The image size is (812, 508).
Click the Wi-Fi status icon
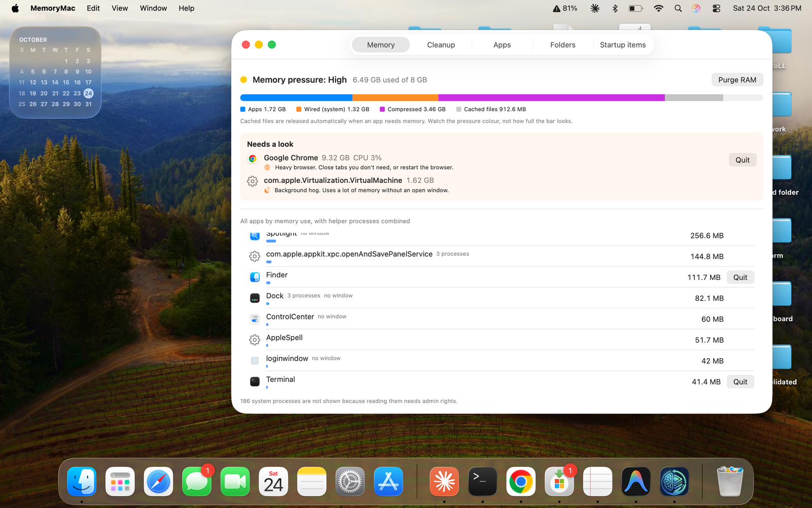click(658, 8)
